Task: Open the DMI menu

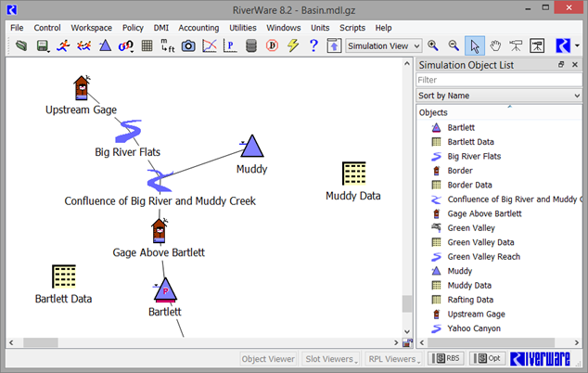Action: tap(160, 28)
